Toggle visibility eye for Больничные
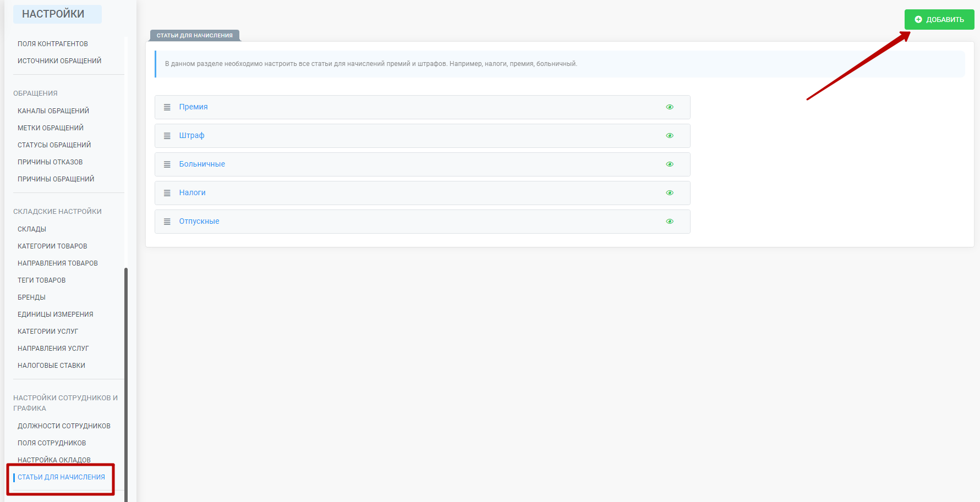 pyautogui.click(x=670, y=164)
